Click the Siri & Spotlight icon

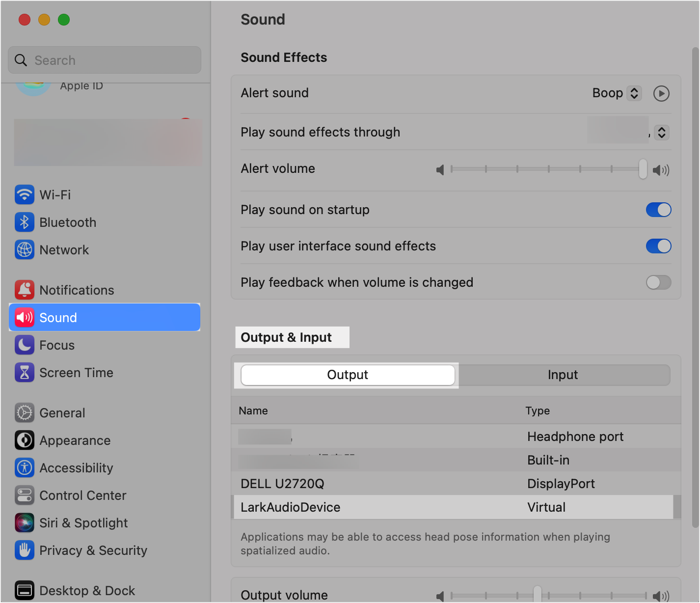click(24, 522)
